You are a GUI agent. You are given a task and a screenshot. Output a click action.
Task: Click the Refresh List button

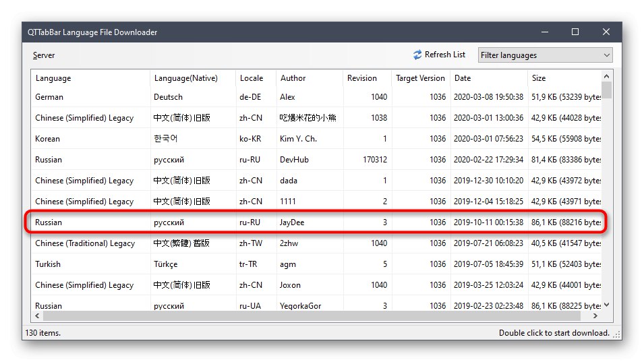(x=439, y=55)
